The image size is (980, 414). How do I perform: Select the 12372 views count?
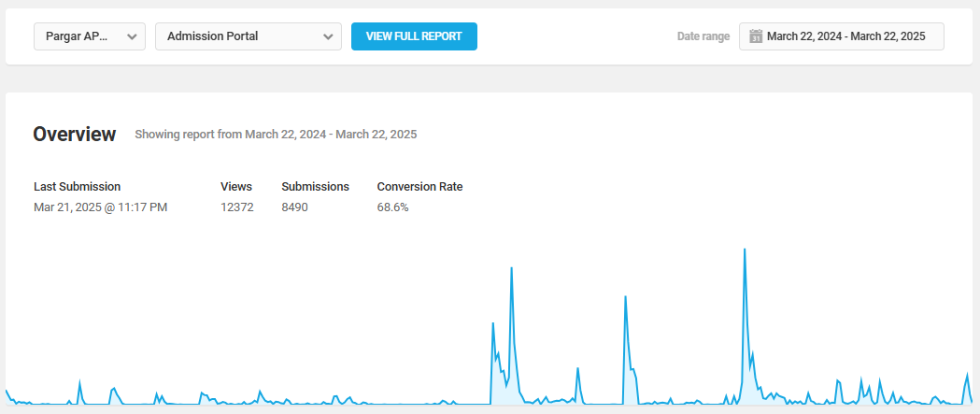click(237, 207)
